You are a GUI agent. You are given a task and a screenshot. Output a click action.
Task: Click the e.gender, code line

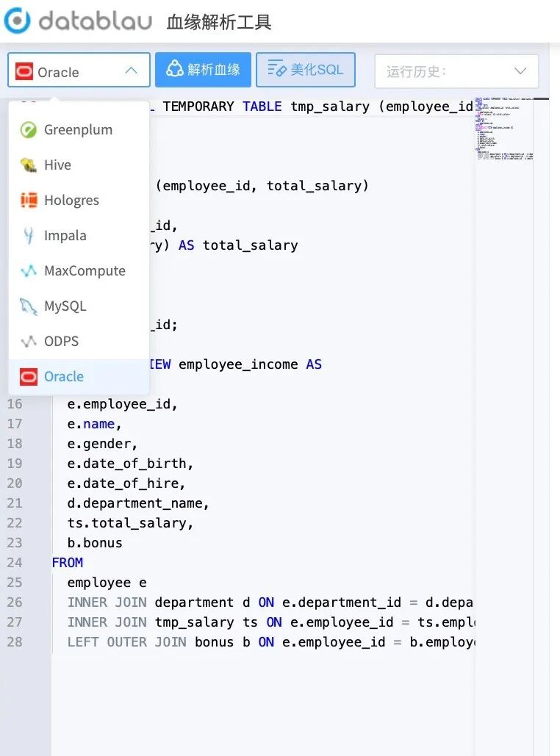102,444
